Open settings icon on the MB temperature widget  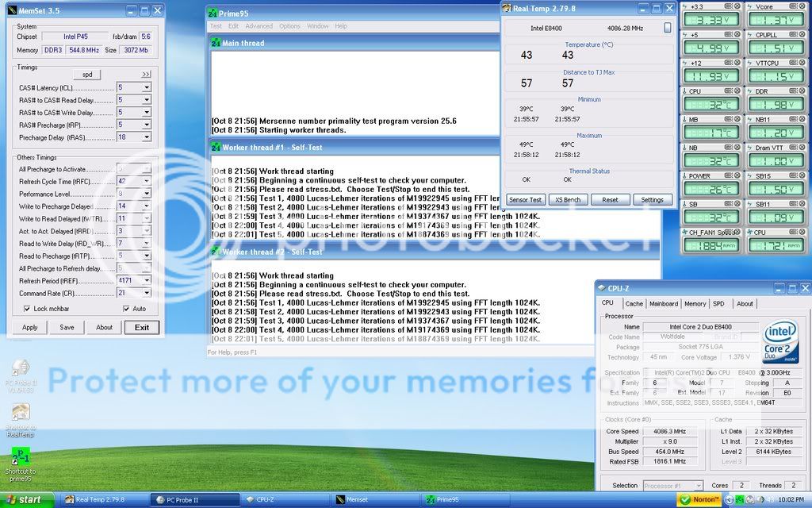pyautogui.click(x=728, y=119)
